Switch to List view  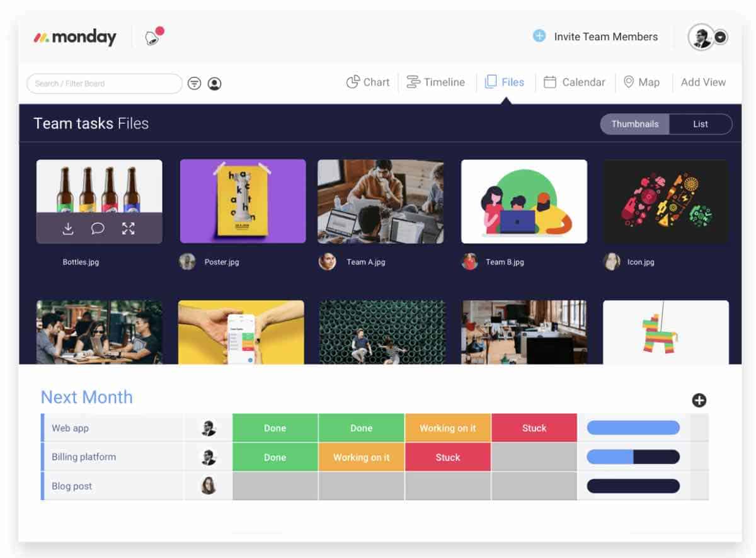click(x=700, y=124)
